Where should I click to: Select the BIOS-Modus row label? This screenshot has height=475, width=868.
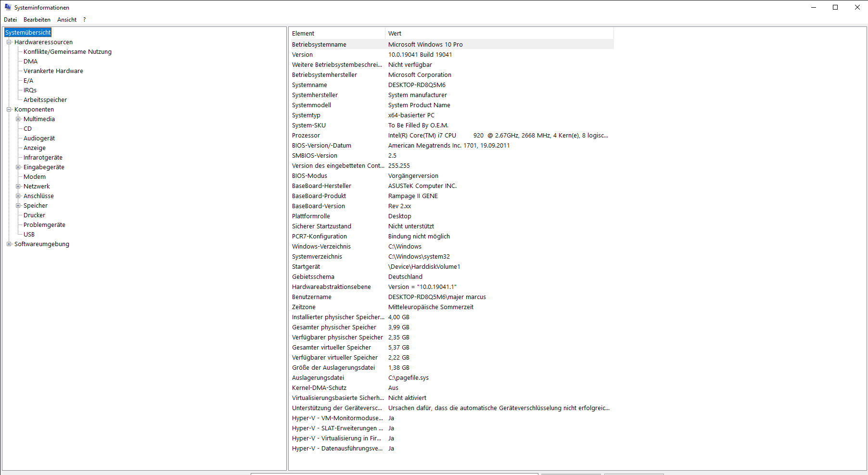pos(309,175)
